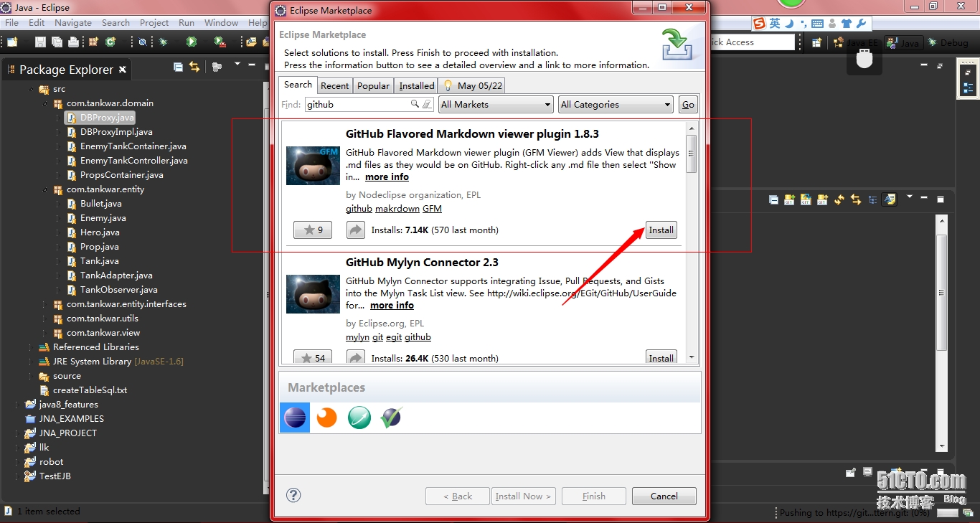
Task: Open the All Markets dropdown
Action: click(496, 104)
